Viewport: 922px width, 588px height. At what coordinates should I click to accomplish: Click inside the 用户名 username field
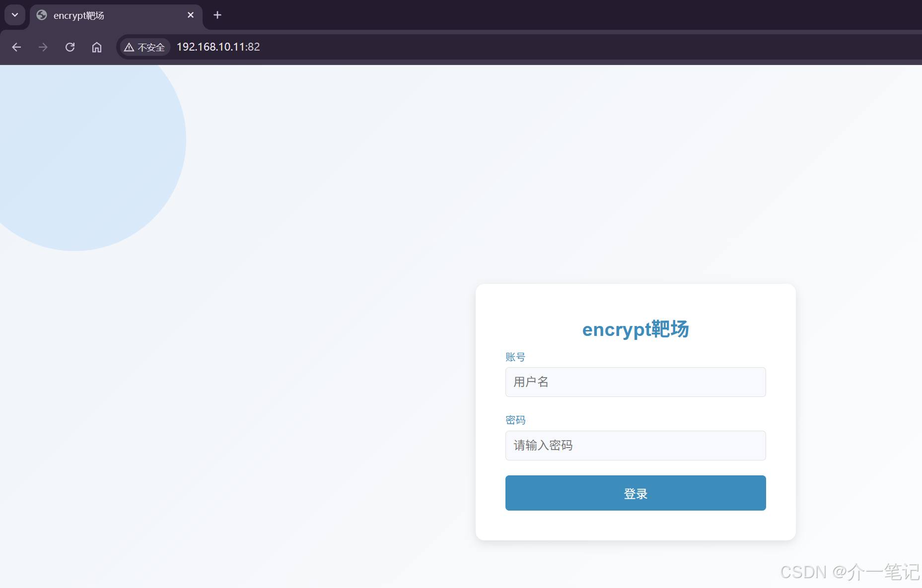coord(636,382)
